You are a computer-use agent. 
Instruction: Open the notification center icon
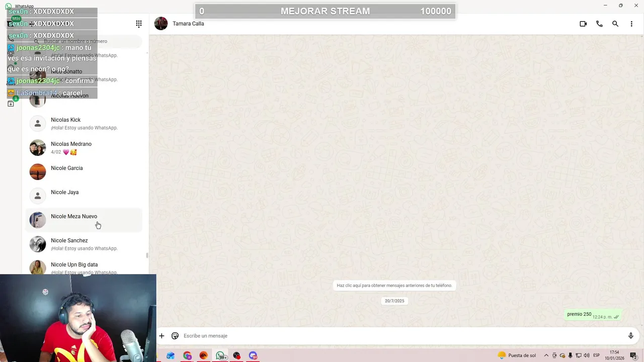click(633, 355)
